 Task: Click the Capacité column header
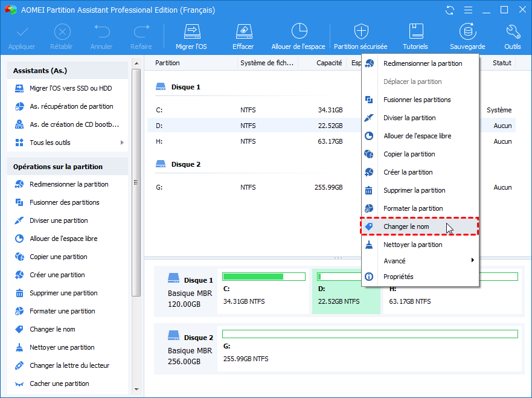(329, 63)
